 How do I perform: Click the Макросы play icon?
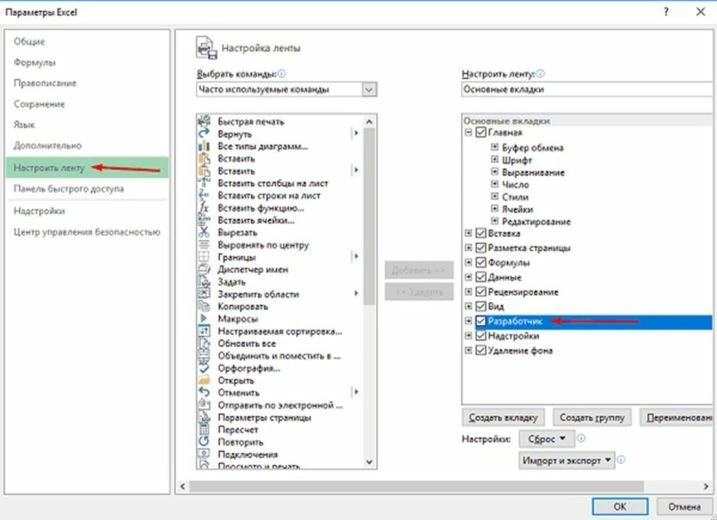pyautogui.click(x=204, y=318)
